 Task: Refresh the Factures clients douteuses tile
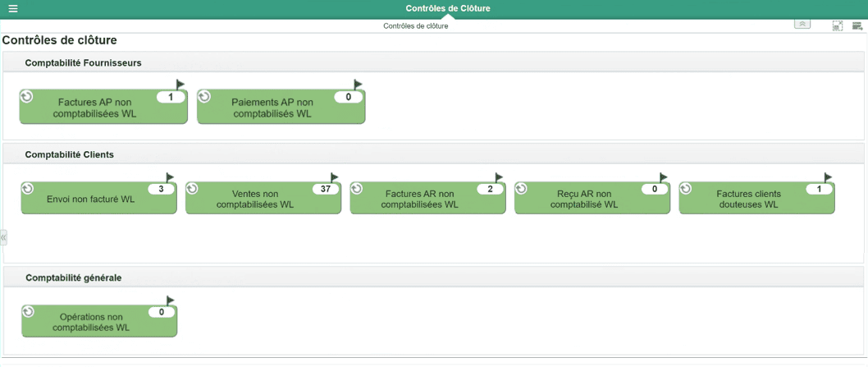coord(686,189)
